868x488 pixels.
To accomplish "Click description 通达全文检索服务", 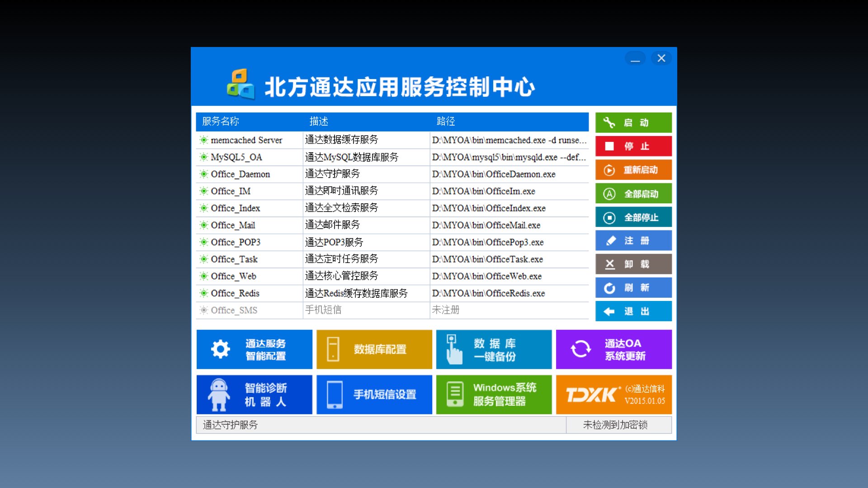I will [342, 208].
